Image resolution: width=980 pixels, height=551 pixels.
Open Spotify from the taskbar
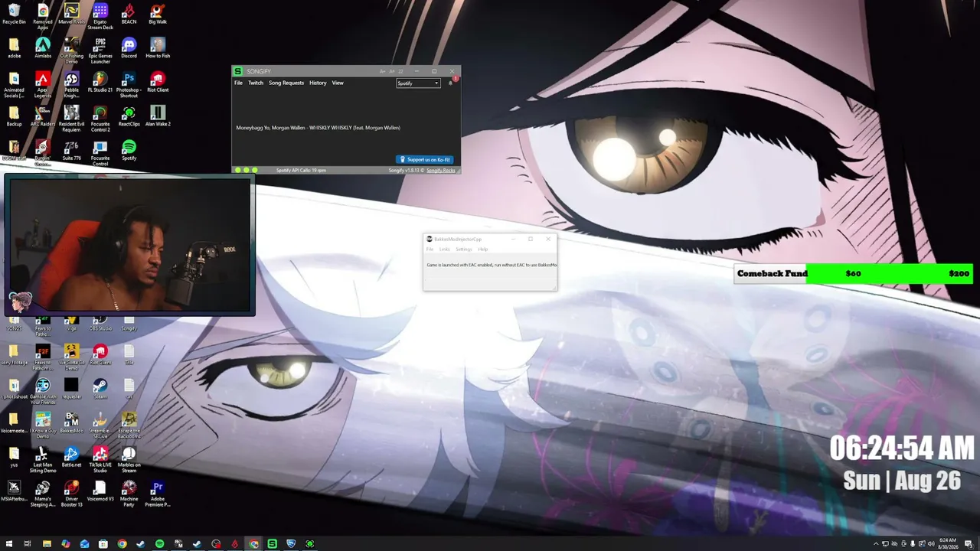coord(159,544)
